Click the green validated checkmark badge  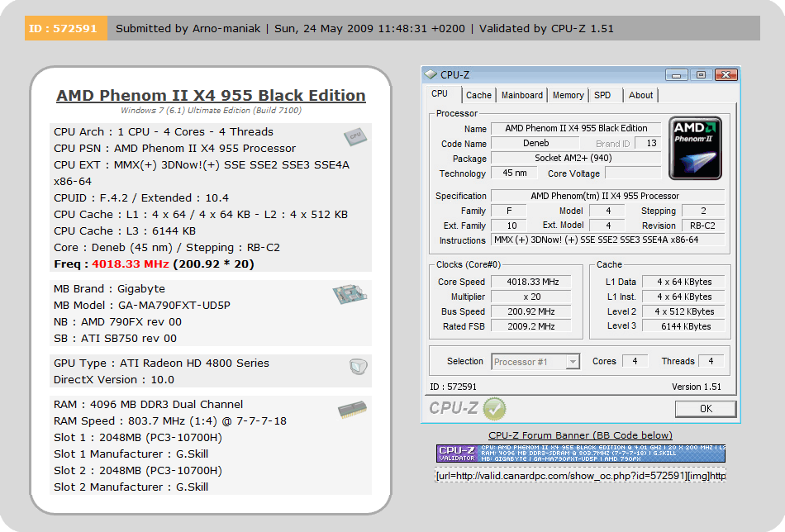point(495,408)
